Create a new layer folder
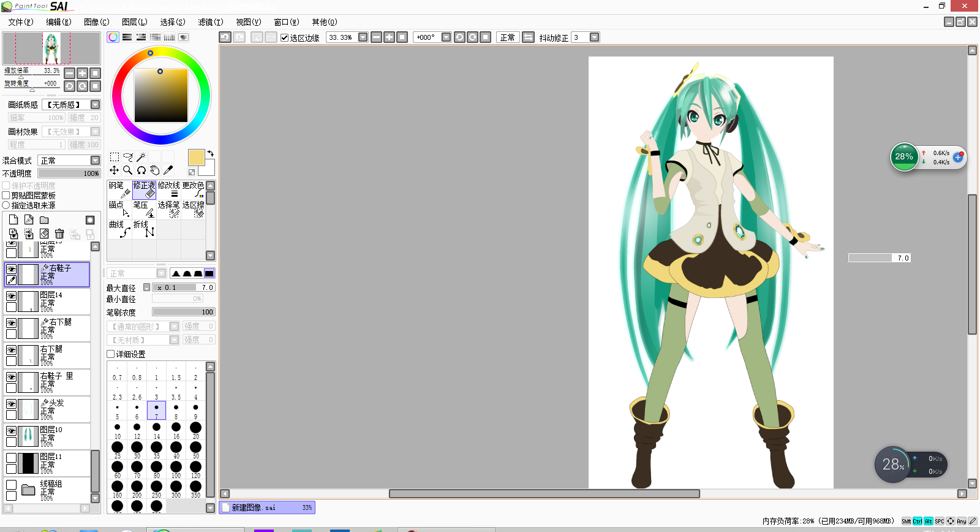The width and height of the screenshot is (980, 532). (44, 220)
